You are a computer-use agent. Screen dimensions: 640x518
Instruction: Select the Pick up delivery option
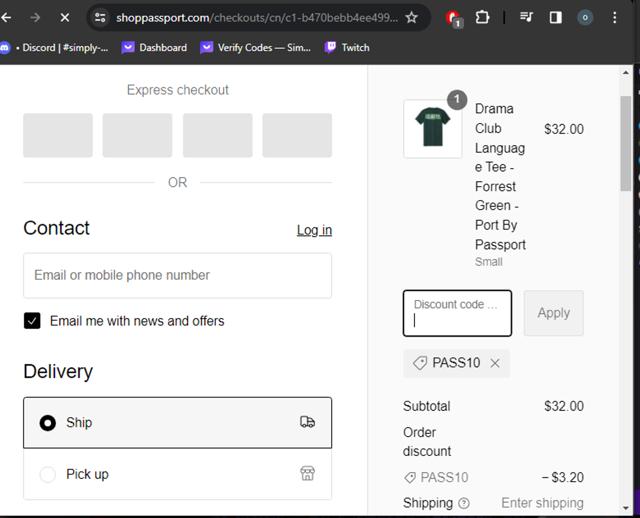178,474
